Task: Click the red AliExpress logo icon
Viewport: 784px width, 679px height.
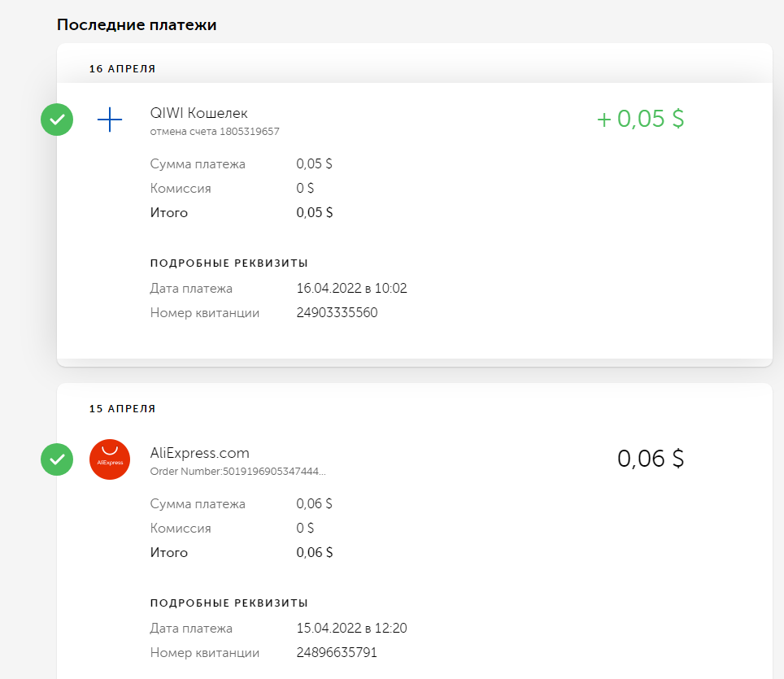Action: [x=110, y=459]
